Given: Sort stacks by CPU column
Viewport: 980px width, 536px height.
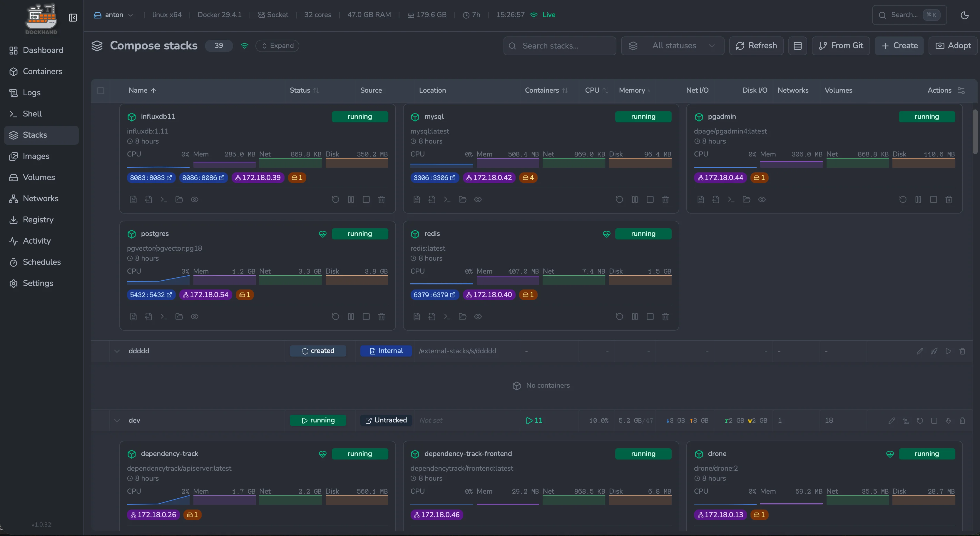Looking at the screenshot, I should [x=596, y=91].
